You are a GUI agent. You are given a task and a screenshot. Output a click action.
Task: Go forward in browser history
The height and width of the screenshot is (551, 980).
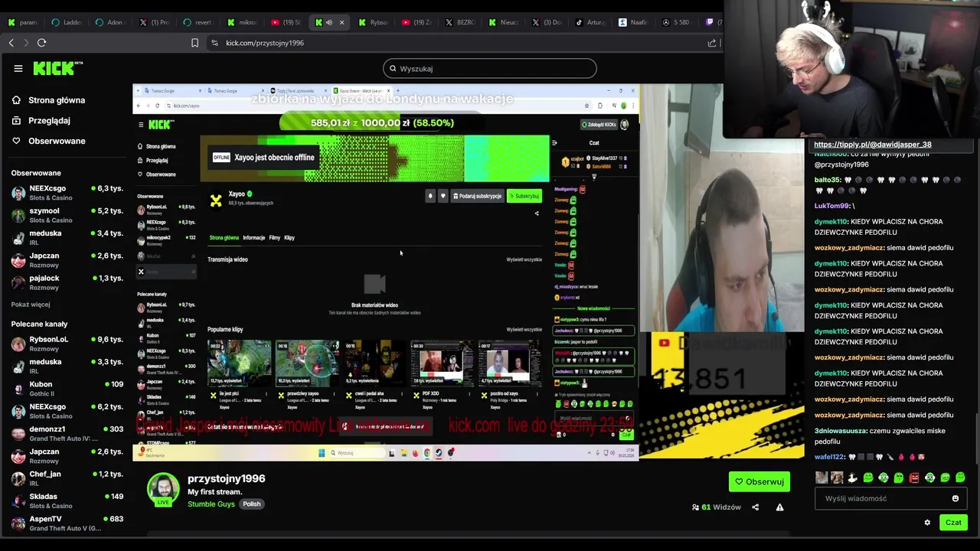coord(26,43)
